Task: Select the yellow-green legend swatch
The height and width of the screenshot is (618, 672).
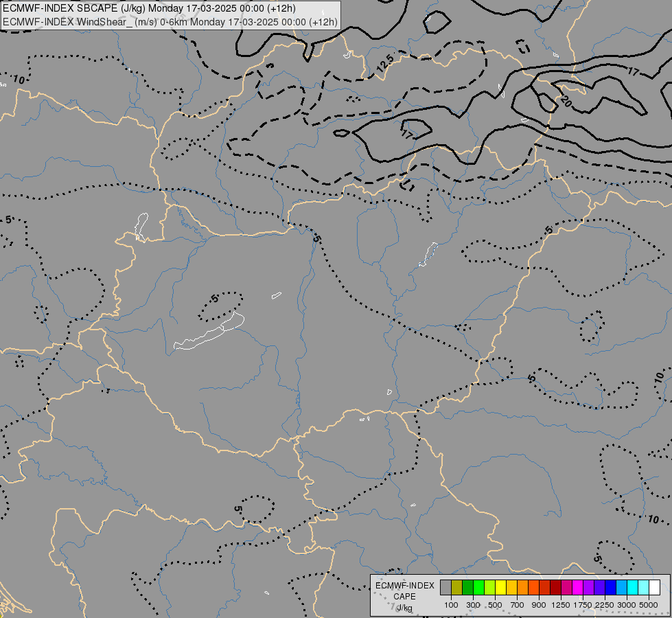Action: (490, 588)
